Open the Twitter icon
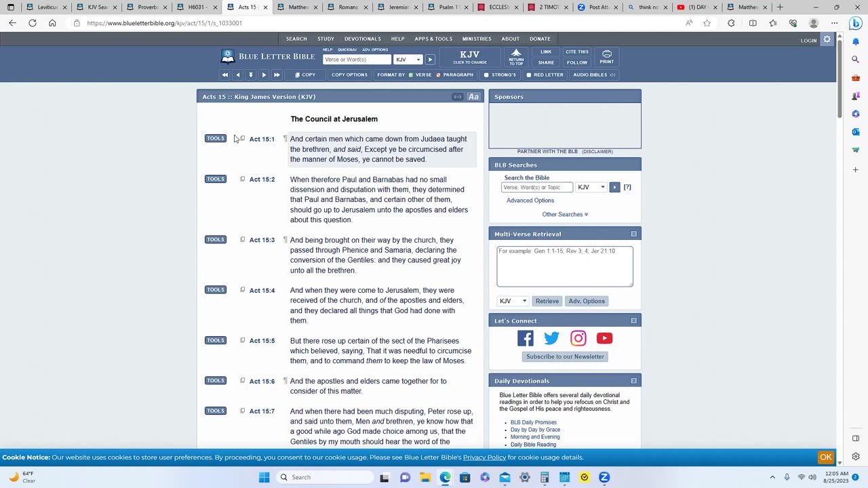Screen dimensions: 868x488 click(552, 338)
